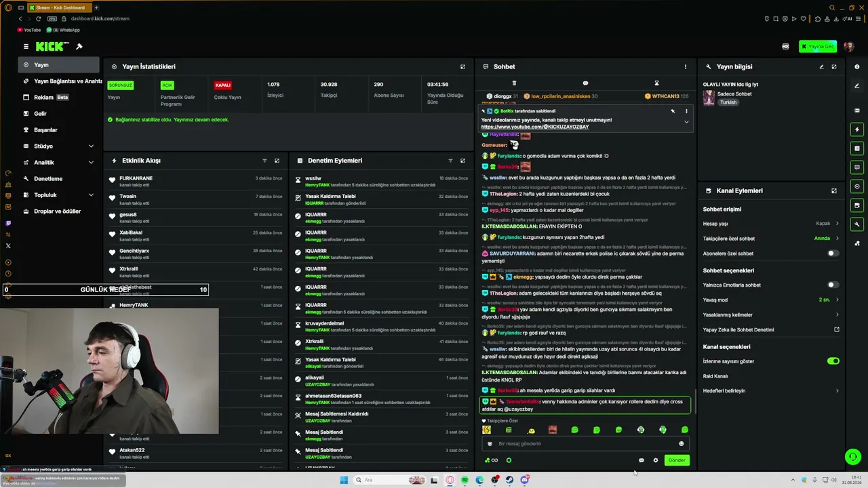Click the user avatar in top right
Screen dimensions: 868x488
pyautogui.click(x=848, y=47)
